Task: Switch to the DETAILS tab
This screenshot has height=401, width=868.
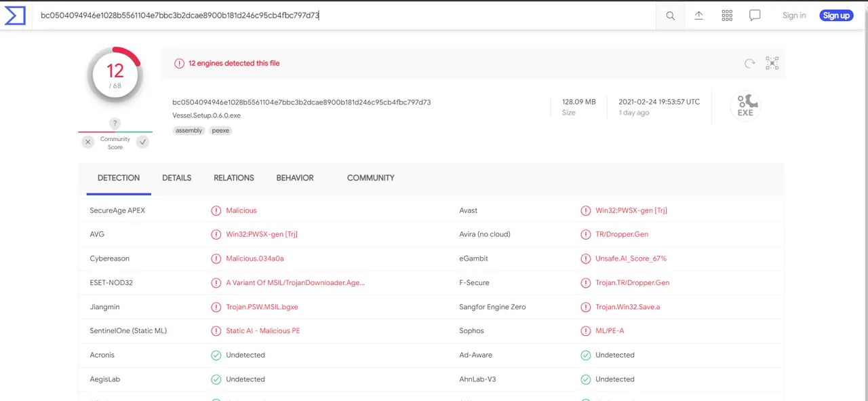Action: tap(177, 178)
